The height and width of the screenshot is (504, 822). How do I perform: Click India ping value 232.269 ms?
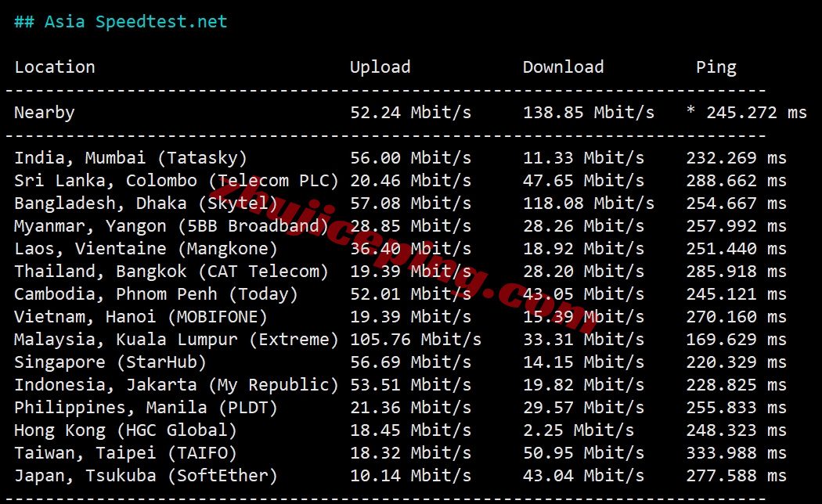click(x=737, y=158)
